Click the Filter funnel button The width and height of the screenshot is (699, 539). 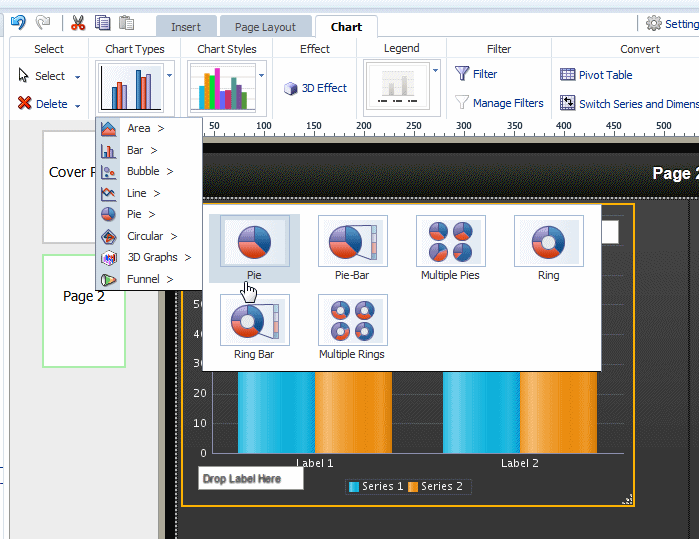coord(476,74)
